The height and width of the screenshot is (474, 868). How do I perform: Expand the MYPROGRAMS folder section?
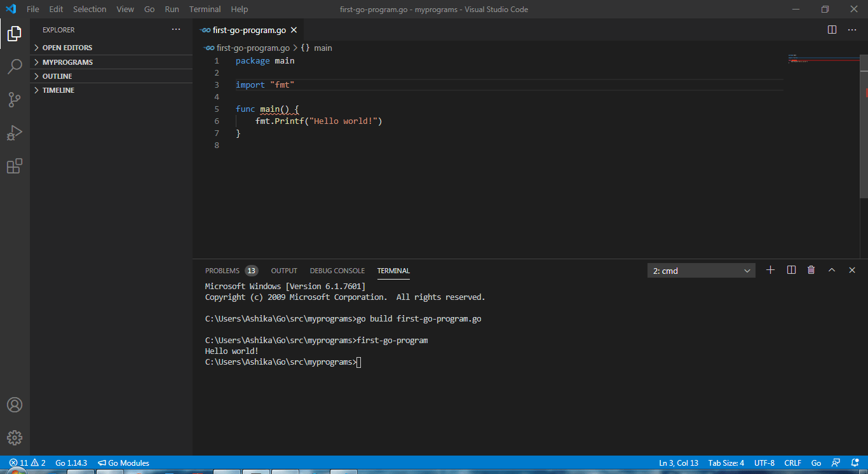tap(67, 62)
